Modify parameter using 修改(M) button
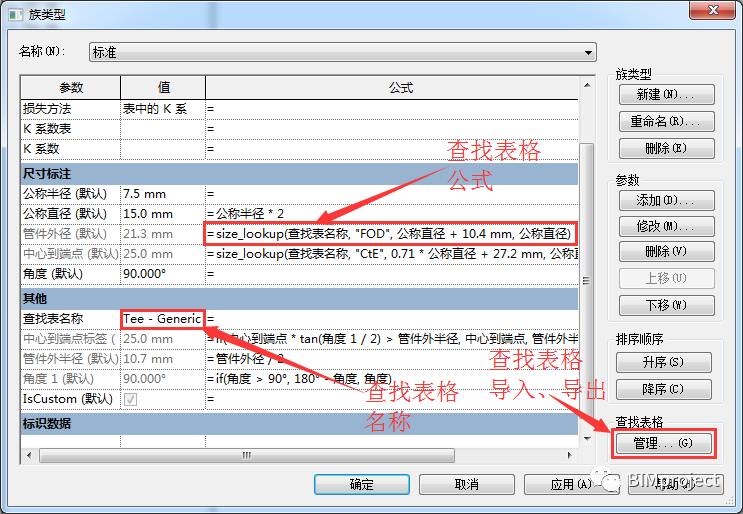 click(x=666, y=226)
